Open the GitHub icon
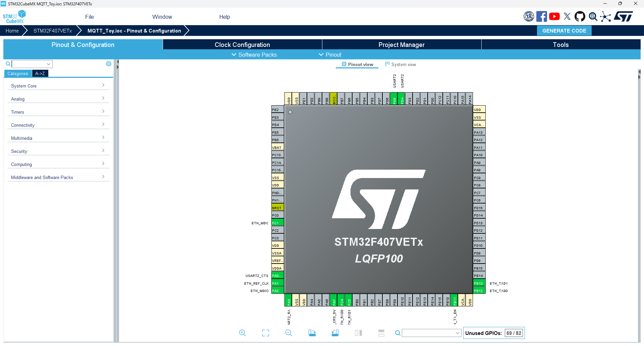Viewport: 644px width, 346px height. click(x=580, y=16)
